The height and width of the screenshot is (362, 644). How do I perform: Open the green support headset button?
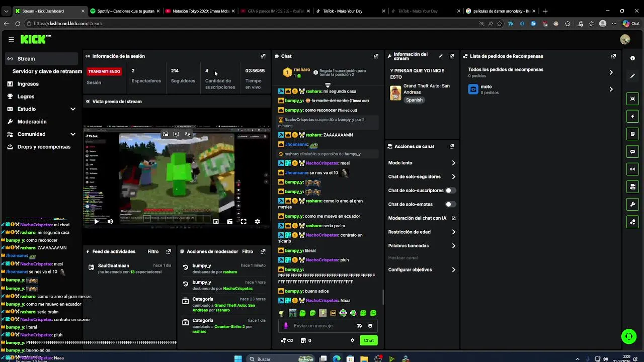pos(628,336)
